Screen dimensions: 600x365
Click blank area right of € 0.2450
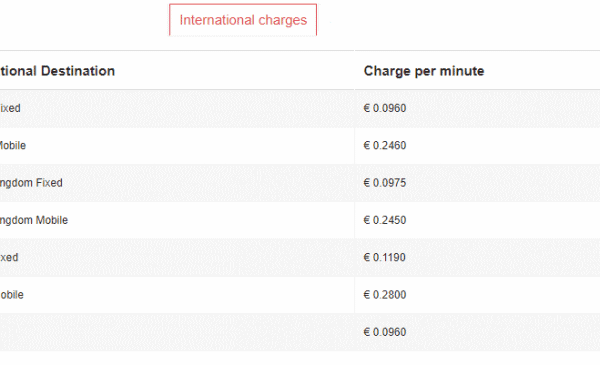click(503, 220)
